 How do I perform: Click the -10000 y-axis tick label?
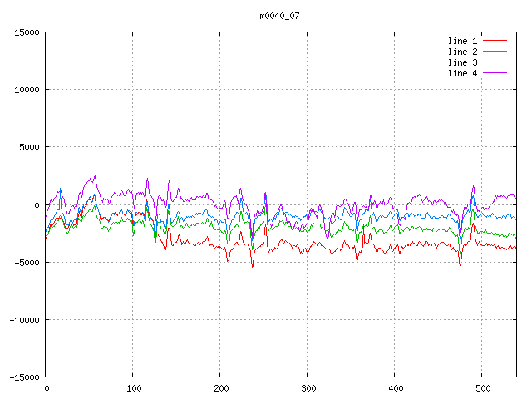pos(24,319)
